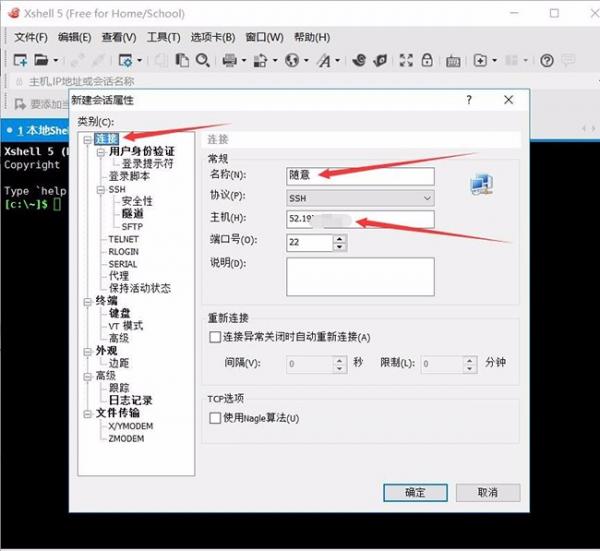This screenshot has height=551, width=600.
Task: Click the chat bubble toolbar icon
Action: point(568,60)
